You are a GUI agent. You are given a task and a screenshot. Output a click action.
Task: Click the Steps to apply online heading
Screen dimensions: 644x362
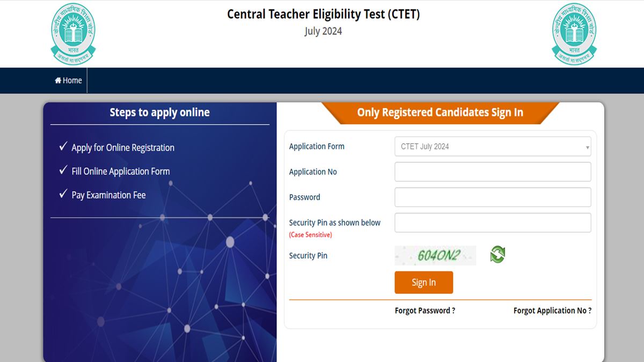coord(159,112)
